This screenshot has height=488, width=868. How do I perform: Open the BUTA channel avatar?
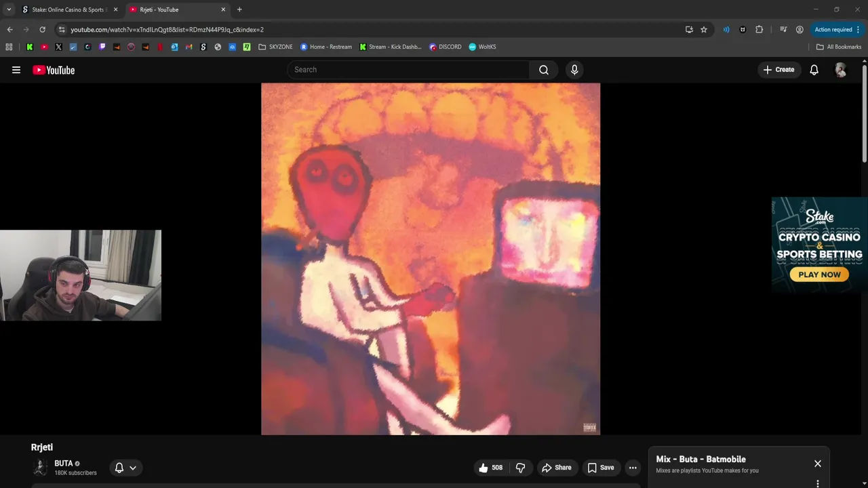click(40, 467)
